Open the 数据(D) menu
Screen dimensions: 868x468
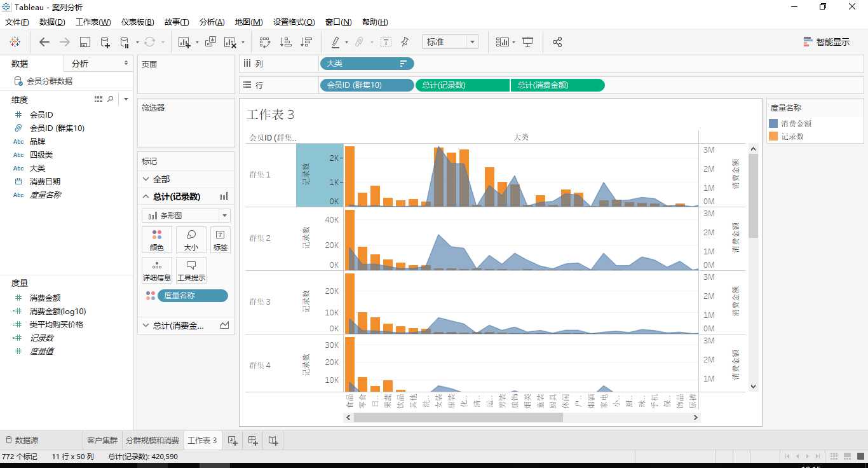52,22
